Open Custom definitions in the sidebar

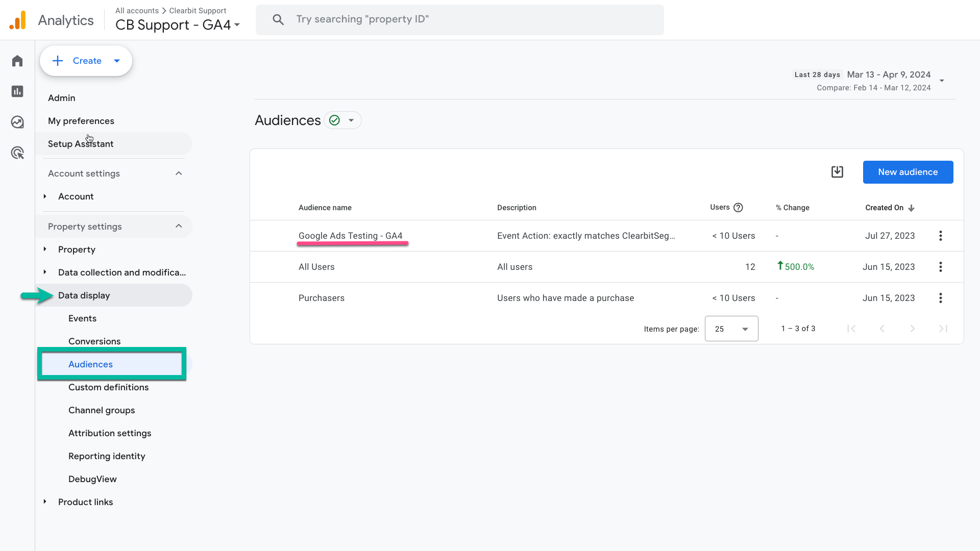[109, 387]
